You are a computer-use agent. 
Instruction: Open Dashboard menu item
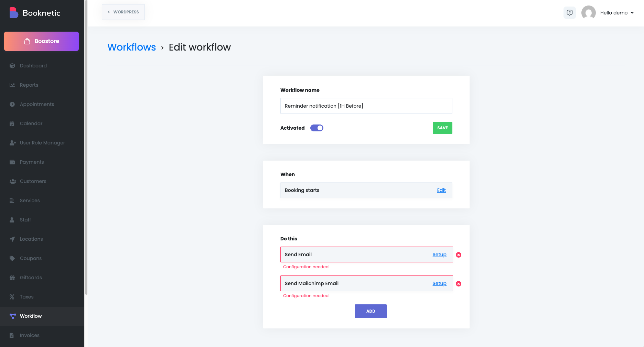pos(42,66)
